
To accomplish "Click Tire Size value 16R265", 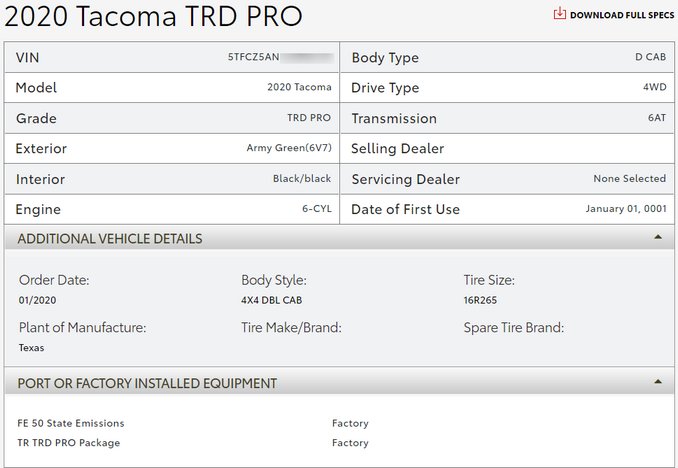I will point(480,300).
